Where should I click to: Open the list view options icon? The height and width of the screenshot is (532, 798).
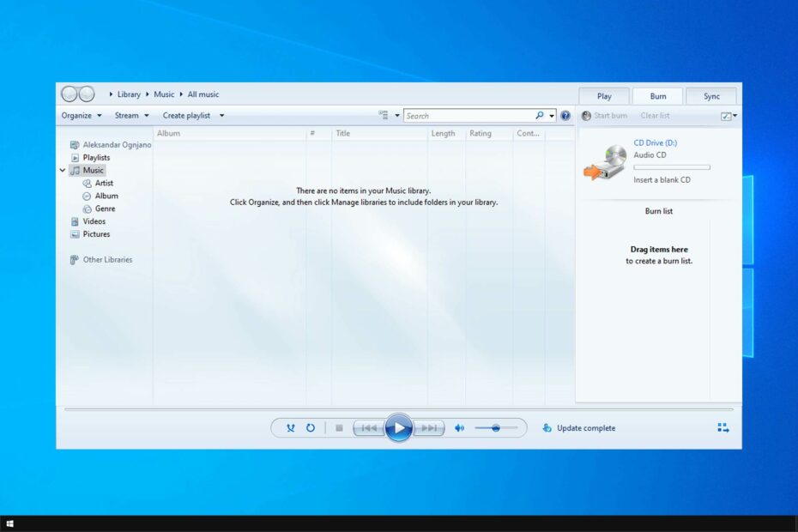[x=385, y=114]
